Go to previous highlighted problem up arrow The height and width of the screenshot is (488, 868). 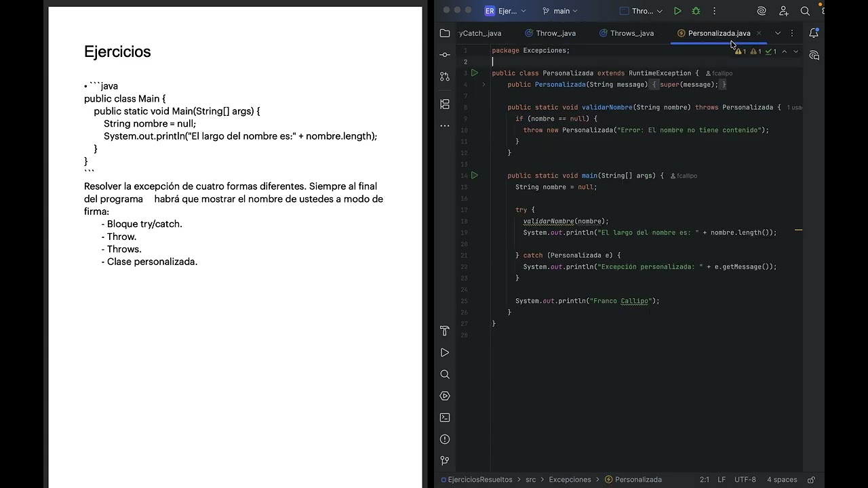(785, 52)
